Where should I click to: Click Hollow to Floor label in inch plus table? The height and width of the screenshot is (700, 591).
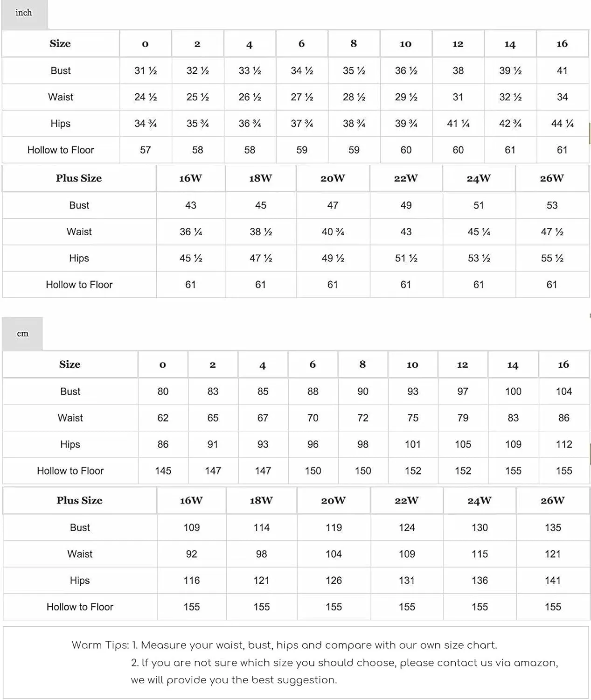(x=79, y=285)
